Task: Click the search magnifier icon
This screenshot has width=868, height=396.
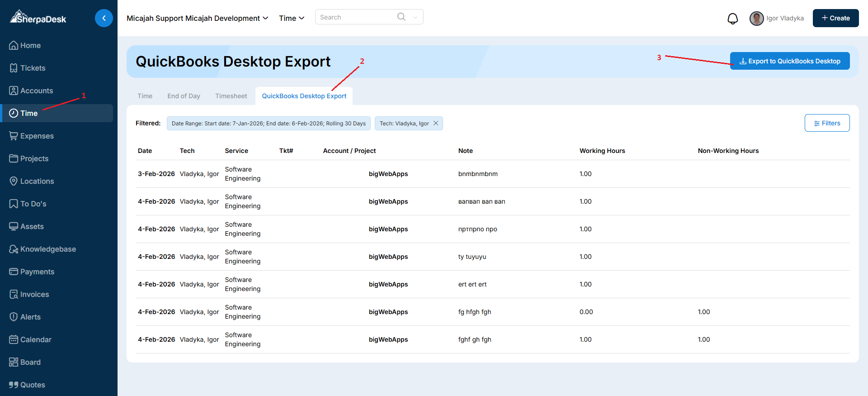Action: (401, 17)
